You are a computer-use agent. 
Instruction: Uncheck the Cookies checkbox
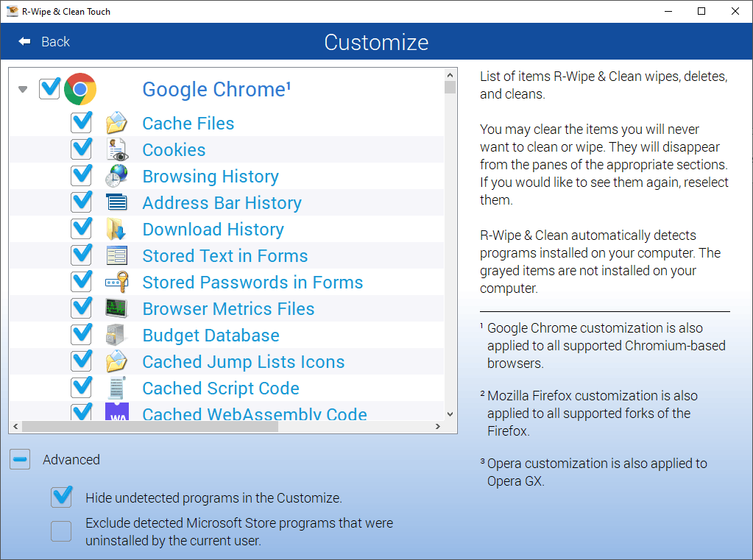tap(81, 149)
